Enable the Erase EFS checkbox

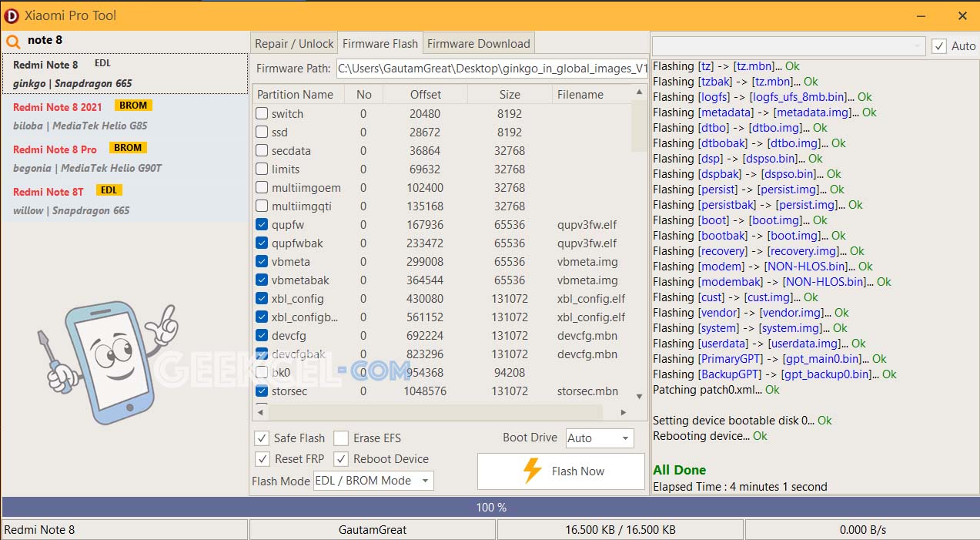point(341,438)
